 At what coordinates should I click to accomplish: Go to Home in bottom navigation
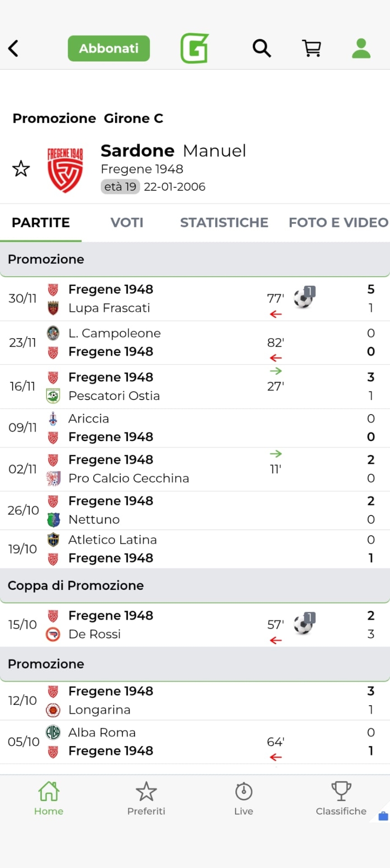point(49,798)
